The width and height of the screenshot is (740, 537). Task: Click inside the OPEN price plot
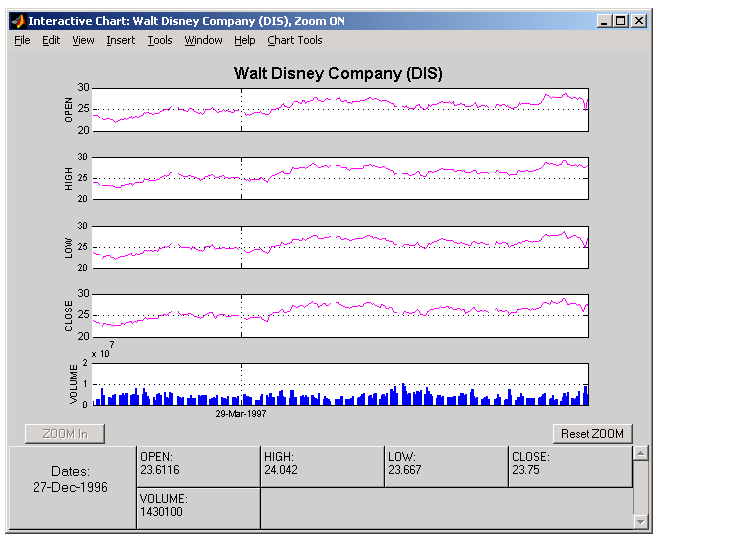point(340,110)
